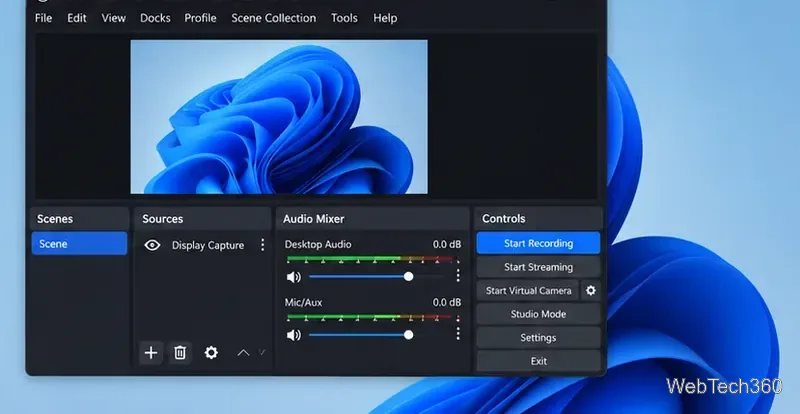Open the Profile menu
This screenshot has width=800, height=414.
click(x=200, y=18)
